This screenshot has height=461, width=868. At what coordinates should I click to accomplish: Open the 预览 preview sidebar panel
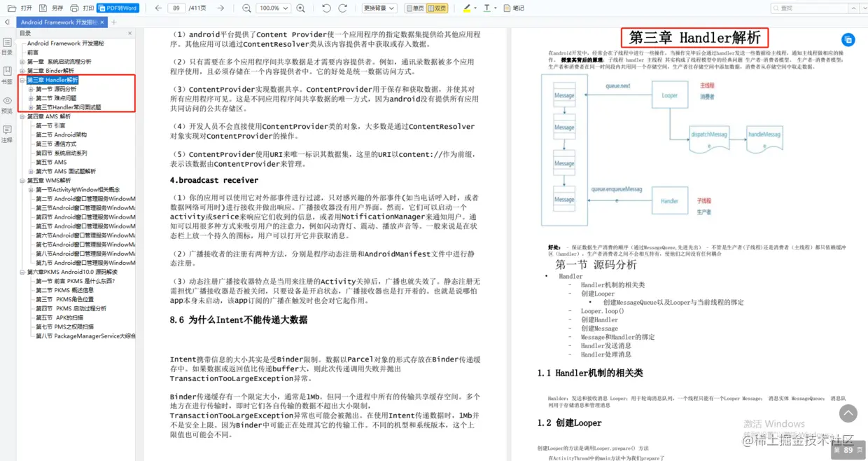(x=7, y=105)
